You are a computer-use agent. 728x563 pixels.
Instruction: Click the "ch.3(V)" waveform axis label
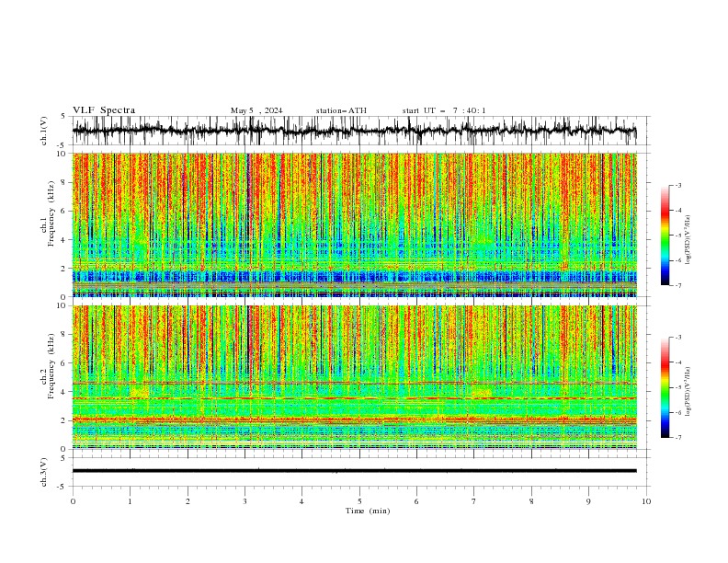point(44,472)
